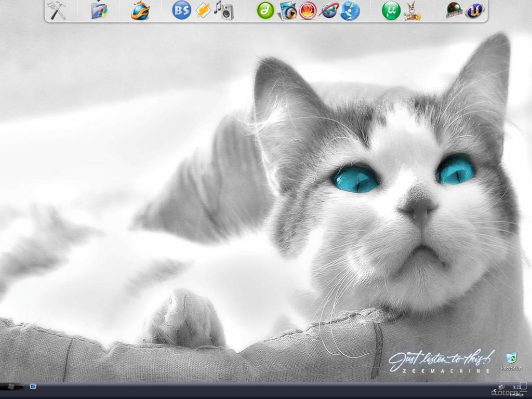Open the globe with red swoosh icon
The height and width of the screenshot is (399, 532).
click(x=329, y=10)
